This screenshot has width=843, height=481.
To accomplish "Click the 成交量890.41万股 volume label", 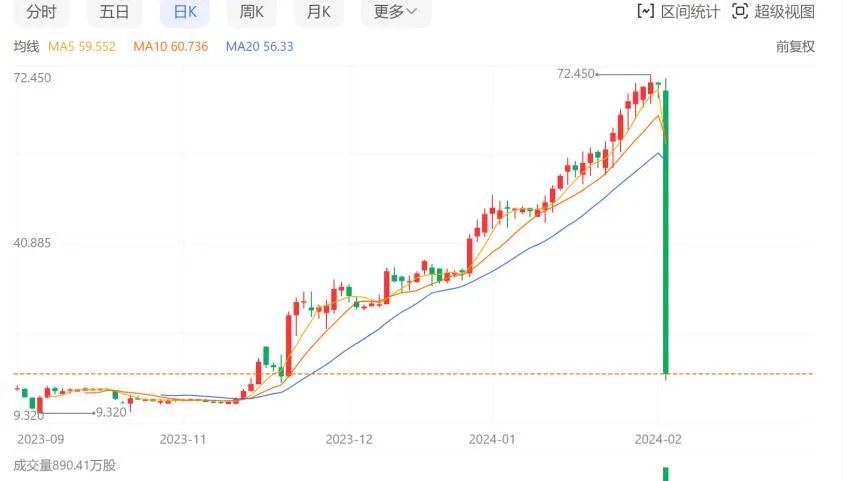I will [x=64, y=465].
